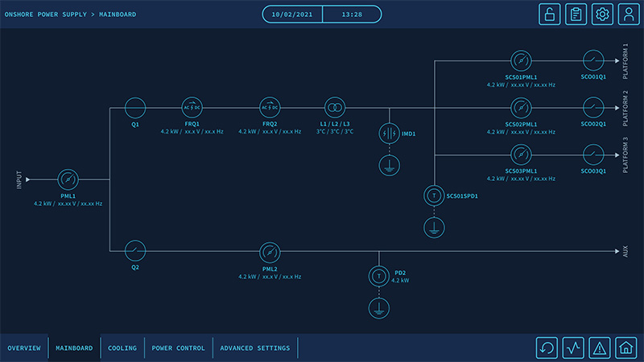
Task: Click the SCS03PML1 label text
Action: pyautogui.click(x=521, y=171)
